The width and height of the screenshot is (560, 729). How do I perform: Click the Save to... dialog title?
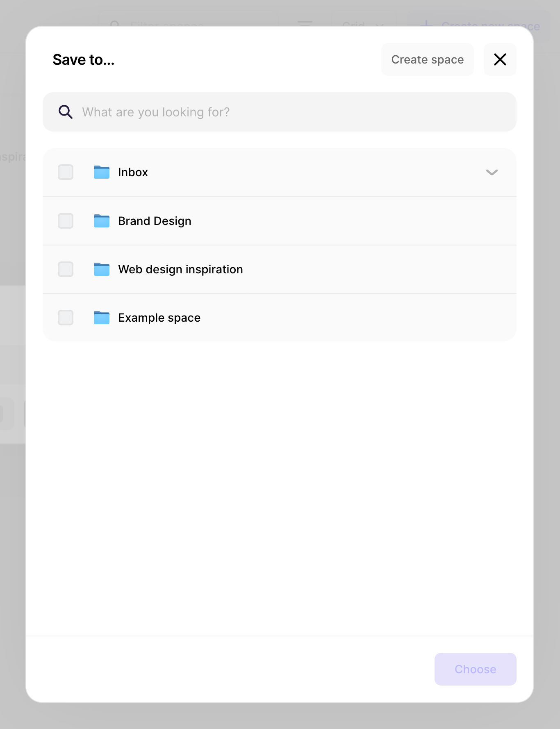(x=84, y=60)
